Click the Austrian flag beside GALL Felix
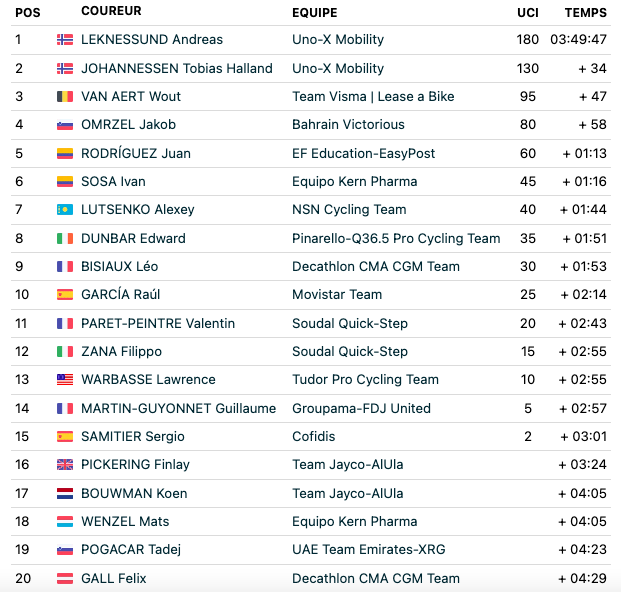This screenshot has height=592, width=621. pos(65,579)
